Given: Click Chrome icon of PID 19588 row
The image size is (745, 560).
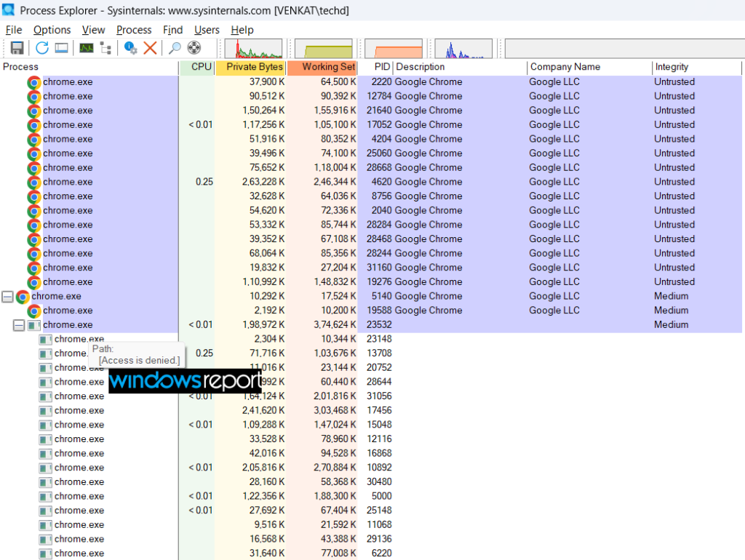Looking at the screenshot, I should 33,311.
